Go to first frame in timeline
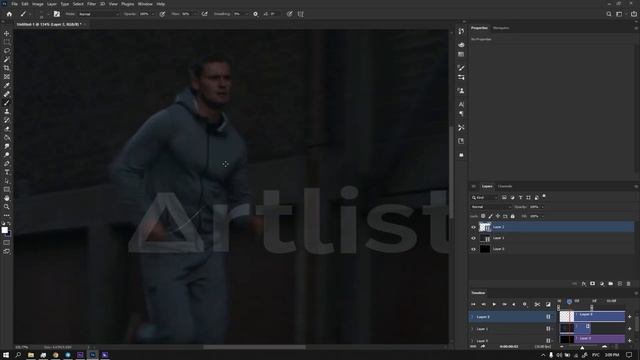Screen dimensions: 640x360 point(473,304)
